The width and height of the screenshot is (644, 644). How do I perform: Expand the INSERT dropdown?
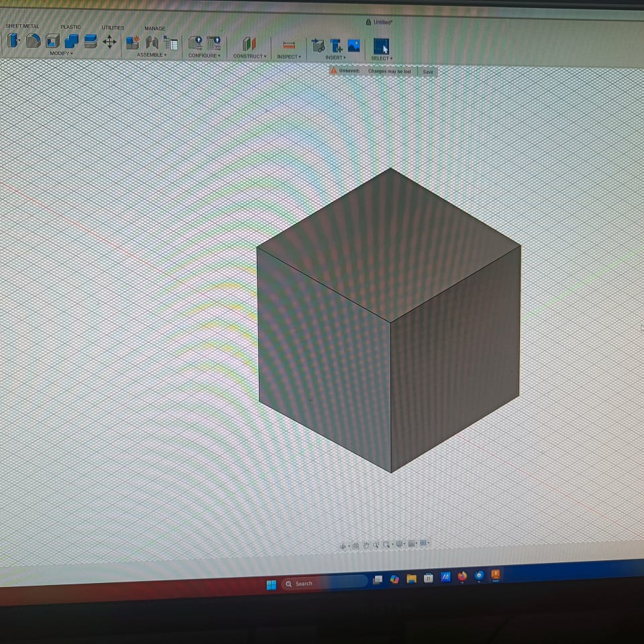335,58
